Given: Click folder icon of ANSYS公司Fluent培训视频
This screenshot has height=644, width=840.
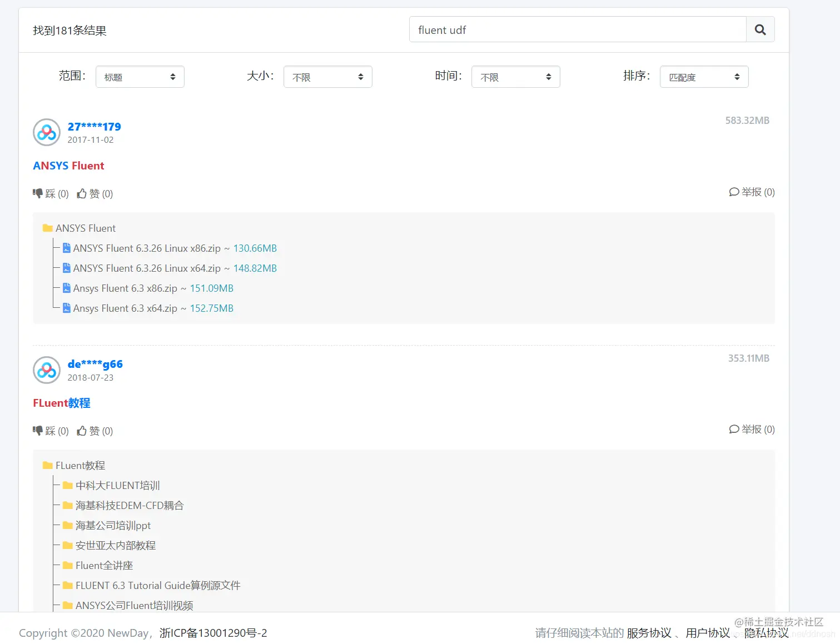Looking at the screenshot, I should [x=68, y=605].
